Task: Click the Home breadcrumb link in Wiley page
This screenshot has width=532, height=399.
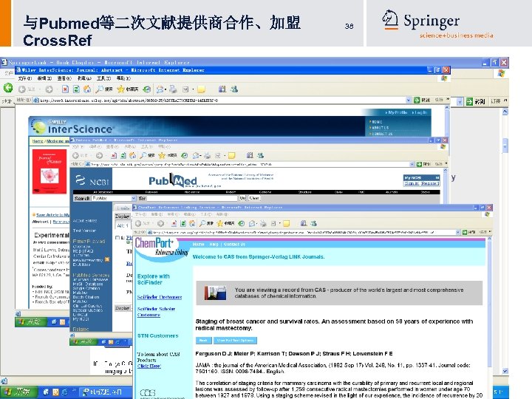Action: coord(38,141)
